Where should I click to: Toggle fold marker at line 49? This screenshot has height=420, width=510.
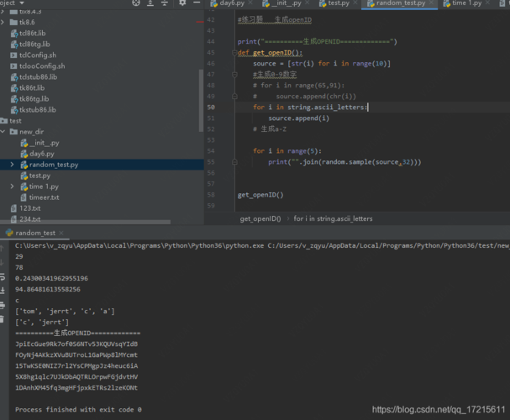(234, 97)
